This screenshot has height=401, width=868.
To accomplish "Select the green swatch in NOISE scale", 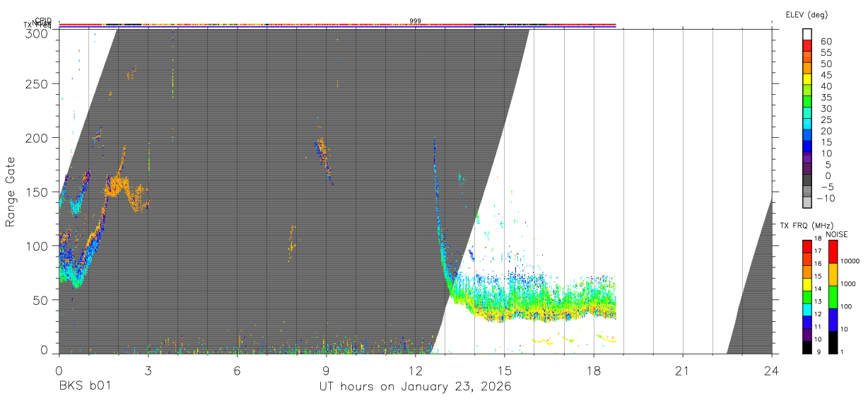I will 833,297.
